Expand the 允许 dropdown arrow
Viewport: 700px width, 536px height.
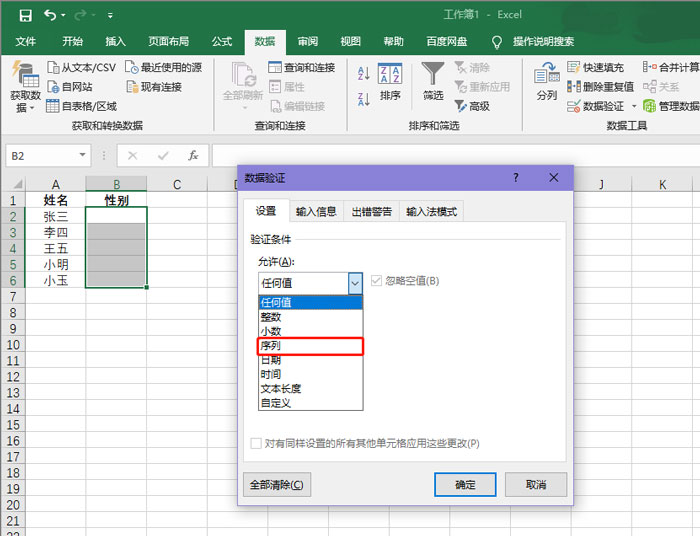tap(354, 283)
